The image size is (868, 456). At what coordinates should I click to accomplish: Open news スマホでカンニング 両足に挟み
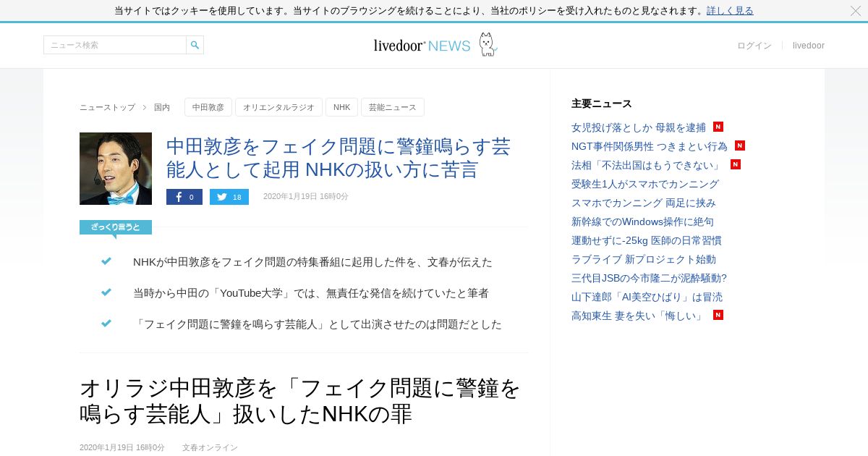644,203
